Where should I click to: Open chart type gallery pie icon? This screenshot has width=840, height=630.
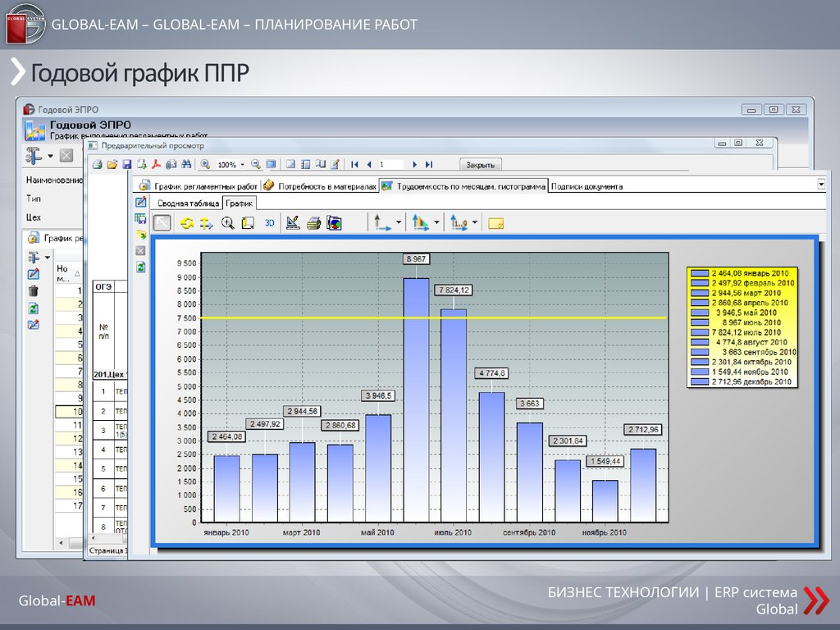pyautogui.click(x=335, y=223)
